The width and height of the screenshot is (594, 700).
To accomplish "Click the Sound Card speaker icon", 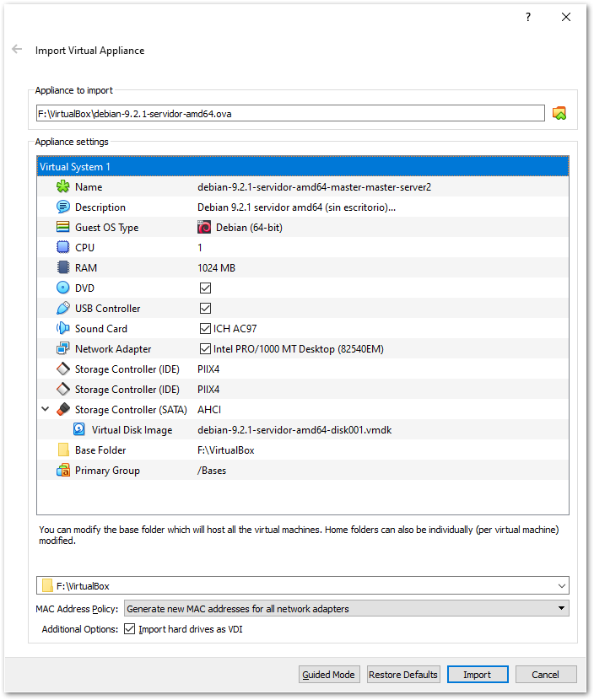I will pyautogui.click(x=63, y=328).
